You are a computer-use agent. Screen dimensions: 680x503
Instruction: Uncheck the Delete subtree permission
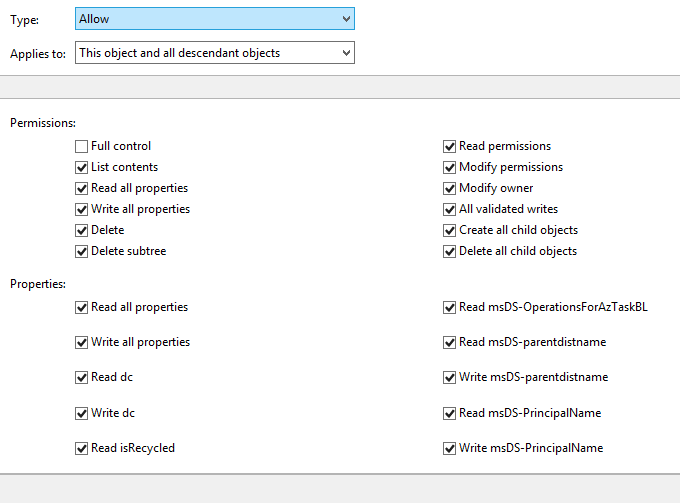pyautogui.click(x=82, y=251)
